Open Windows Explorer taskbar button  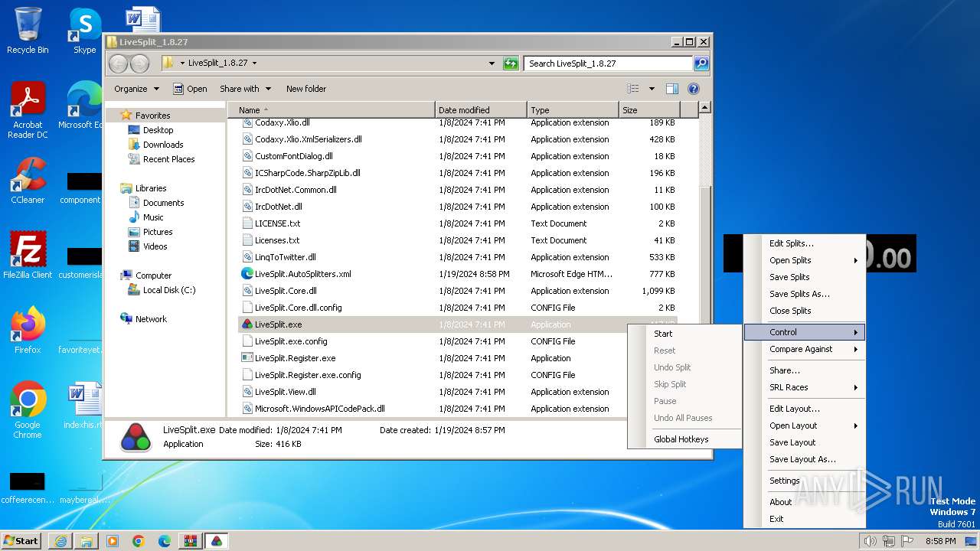click(x=87, y=541)
